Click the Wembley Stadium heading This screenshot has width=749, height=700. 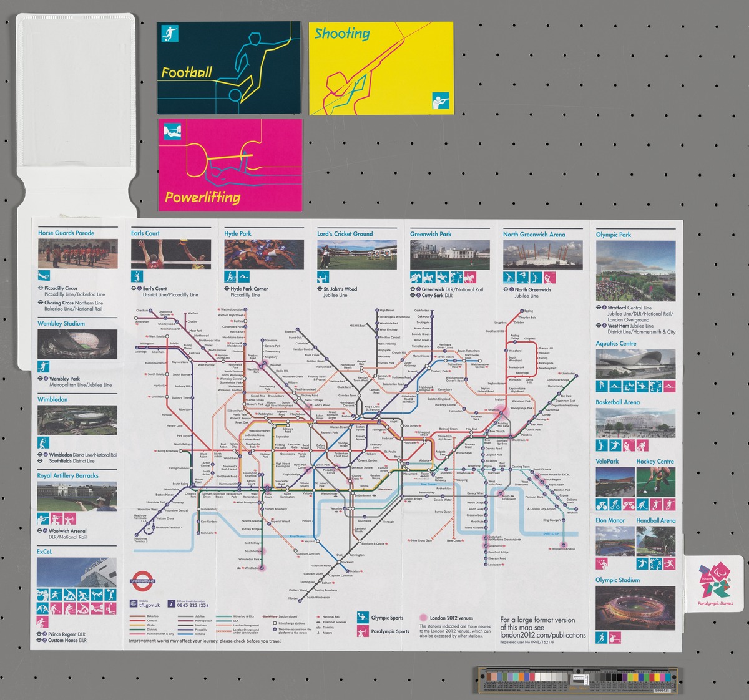[61, 323]
